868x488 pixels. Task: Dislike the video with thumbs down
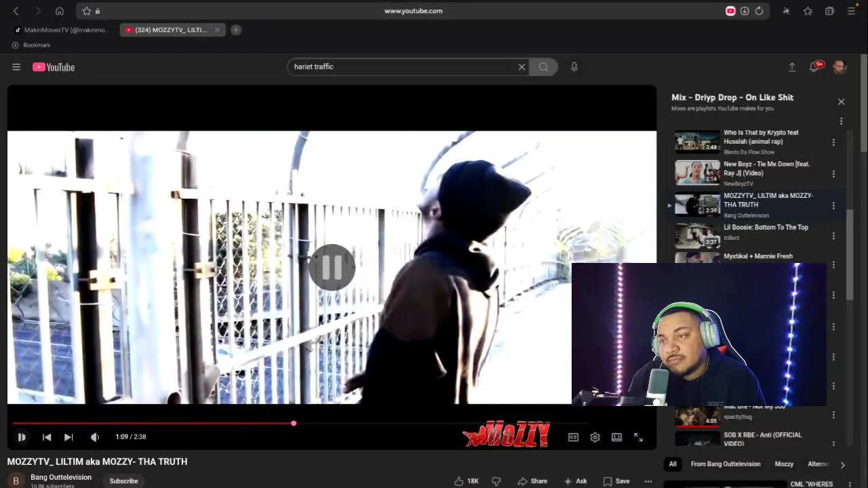click(496, 481)
